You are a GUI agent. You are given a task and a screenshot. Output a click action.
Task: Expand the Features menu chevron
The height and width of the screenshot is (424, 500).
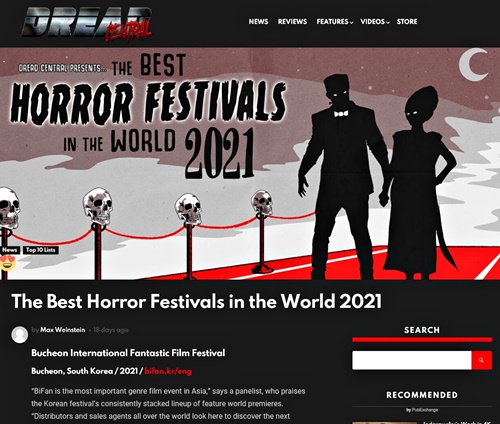(351, 22)
